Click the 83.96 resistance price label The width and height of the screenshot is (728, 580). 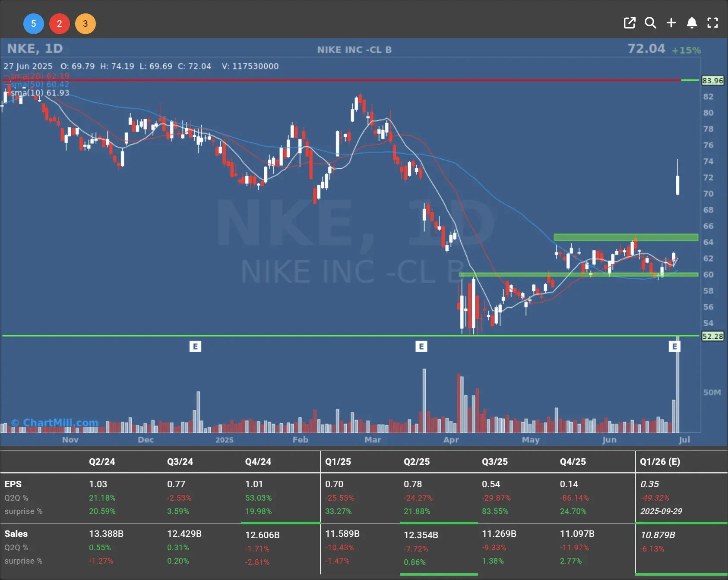point(712,80)
